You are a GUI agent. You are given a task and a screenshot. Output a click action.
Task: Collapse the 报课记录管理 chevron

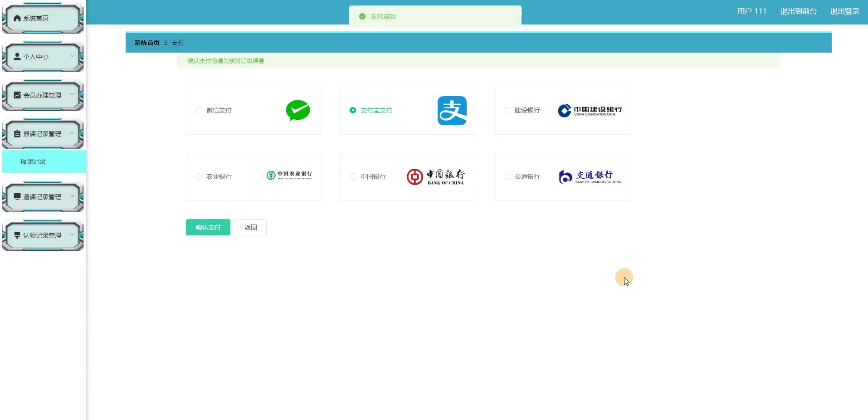click(72, 133)
